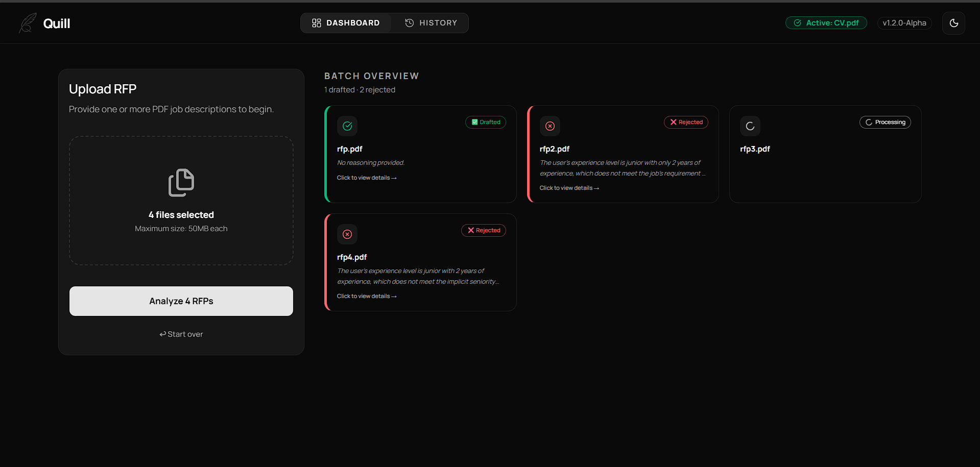
Task: Click the Start over link
Action: [181, 334]
